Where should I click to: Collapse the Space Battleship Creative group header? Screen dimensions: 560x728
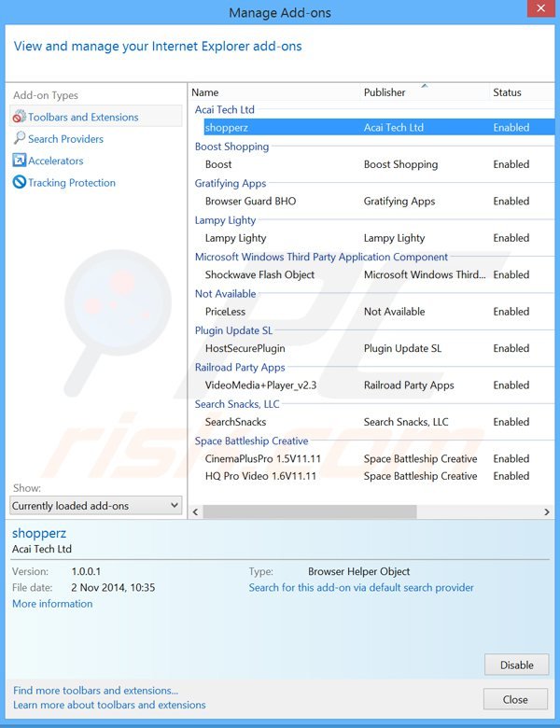coord(251,441)
